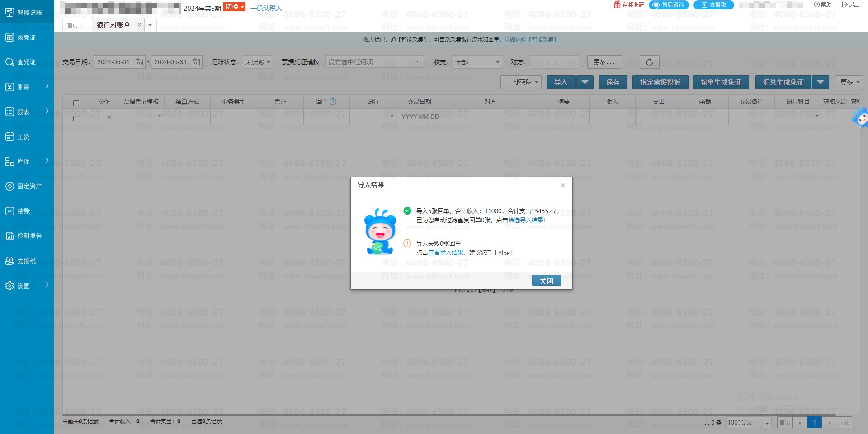868x434 pixels.
Task: Click the refresh icon beside the 更多 filter
Action: coord(649,62)
